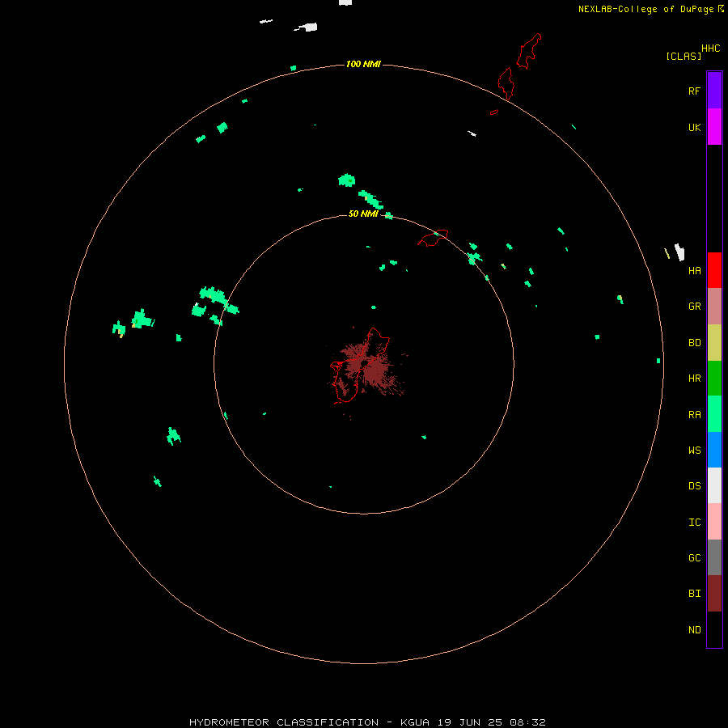Screen dimensions: 728x728
Task: Click the BI brown legend swatch
Action: [714, 593]
